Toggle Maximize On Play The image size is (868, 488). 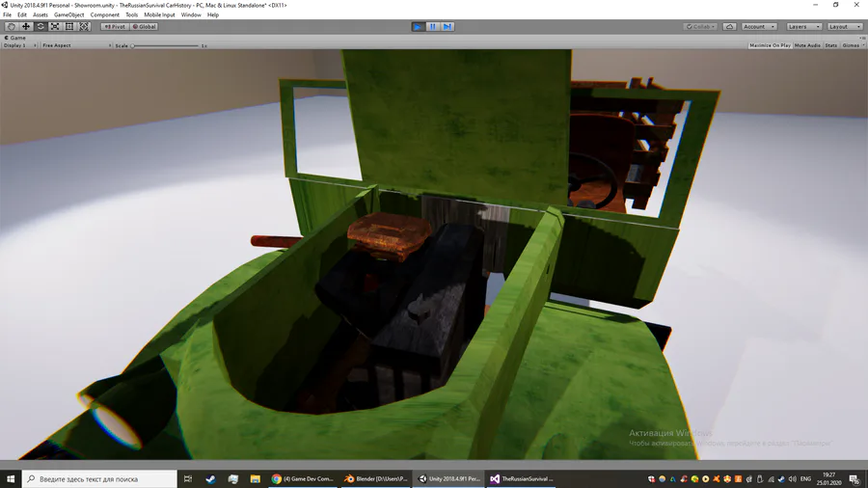click(770, 45)
